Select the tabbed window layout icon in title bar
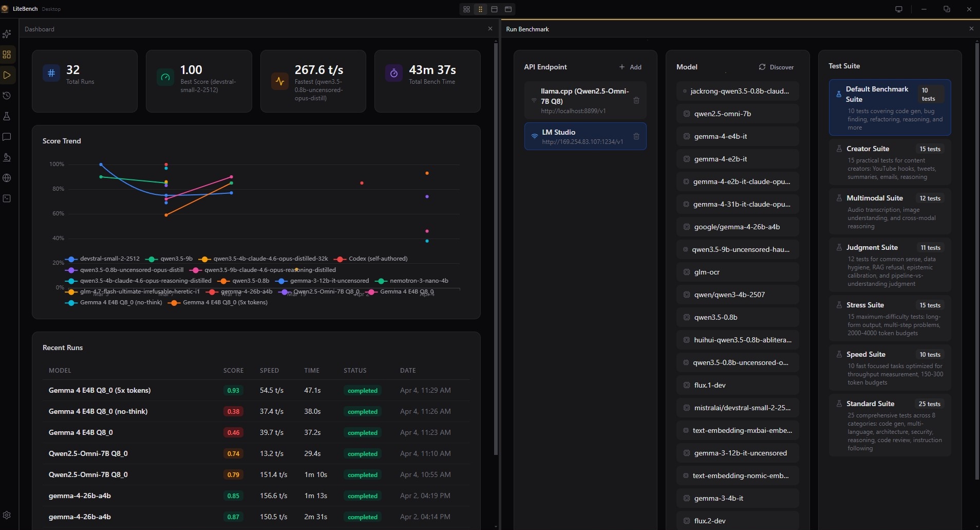980x530 pixels. click(508, 9)
